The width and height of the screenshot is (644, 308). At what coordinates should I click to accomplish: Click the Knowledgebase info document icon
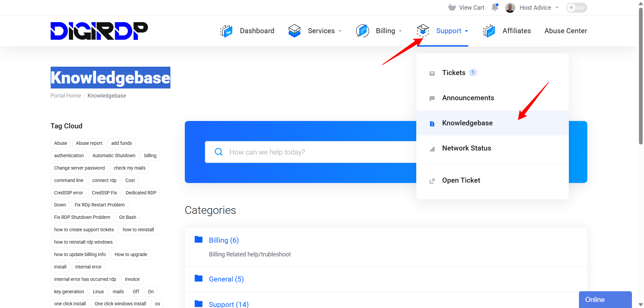tap(432, 124)
